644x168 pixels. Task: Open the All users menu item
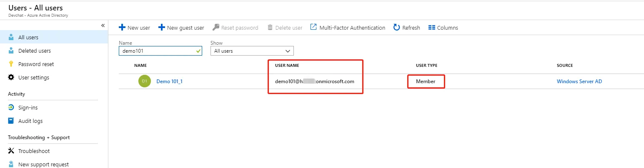[x=54, y=37]
